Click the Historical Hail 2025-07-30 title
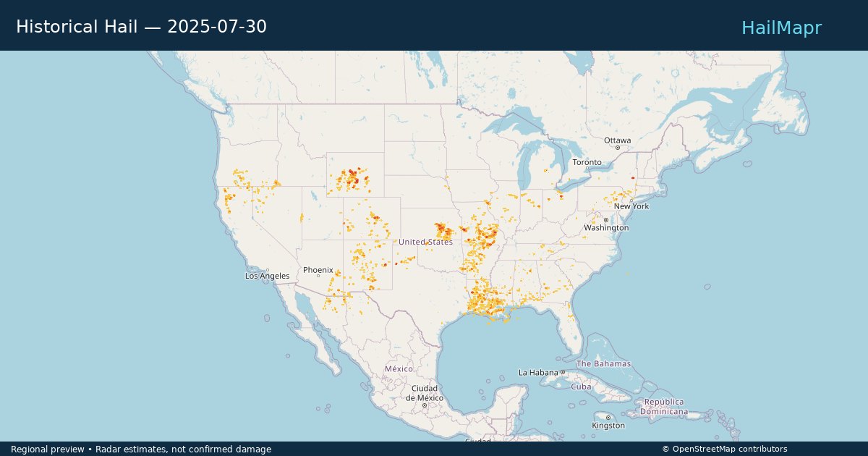Viewport: 868px width, 456px height. click(x=141, y=27)
